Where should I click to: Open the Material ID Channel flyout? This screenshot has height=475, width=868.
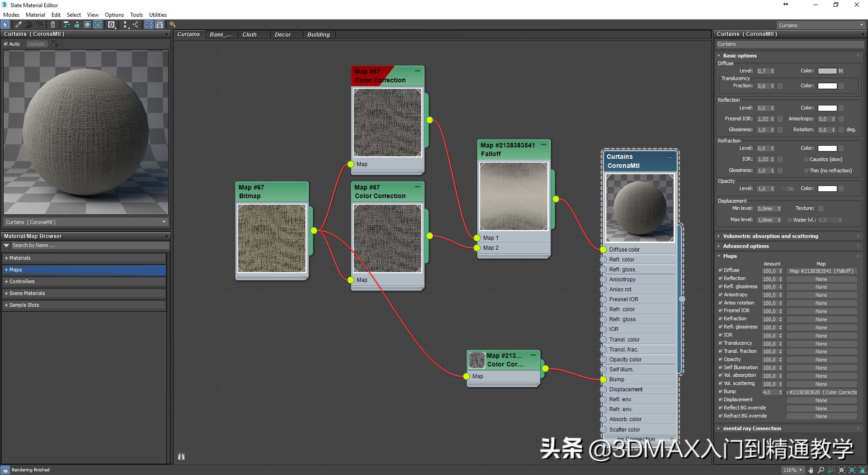pyautogui.click(x=111, y=25)
